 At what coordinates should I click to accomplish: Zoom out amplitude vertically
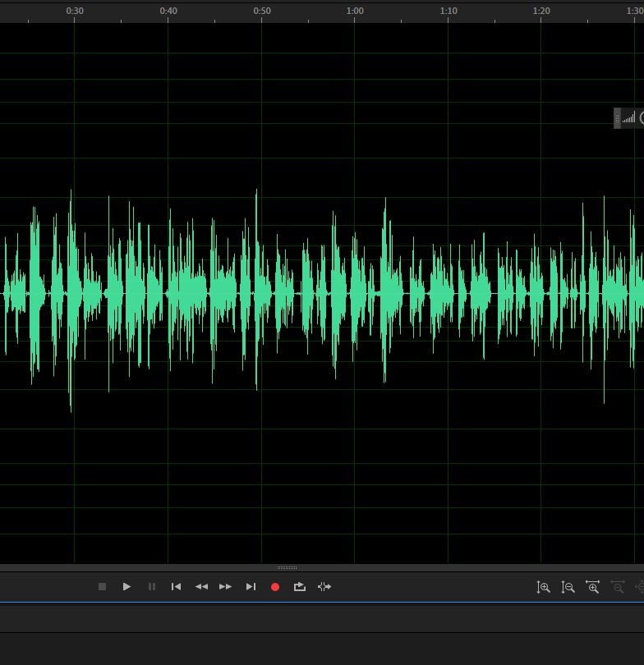pyautogui.click(x=568, y=587)
